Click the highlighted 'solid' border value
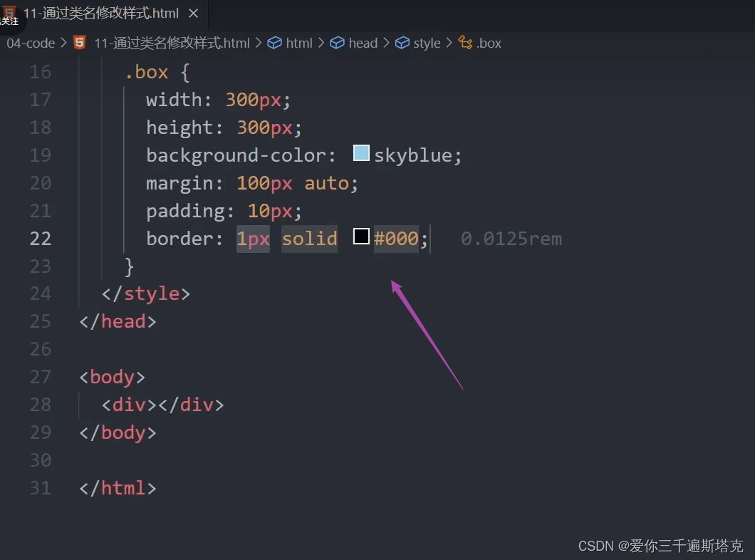The height and width of the screenshot is (560, 755). pos(310,239)
